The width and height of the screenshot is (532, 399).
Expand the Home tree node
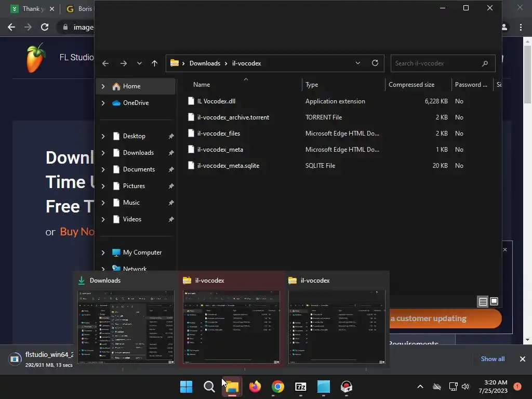[103, 87]
